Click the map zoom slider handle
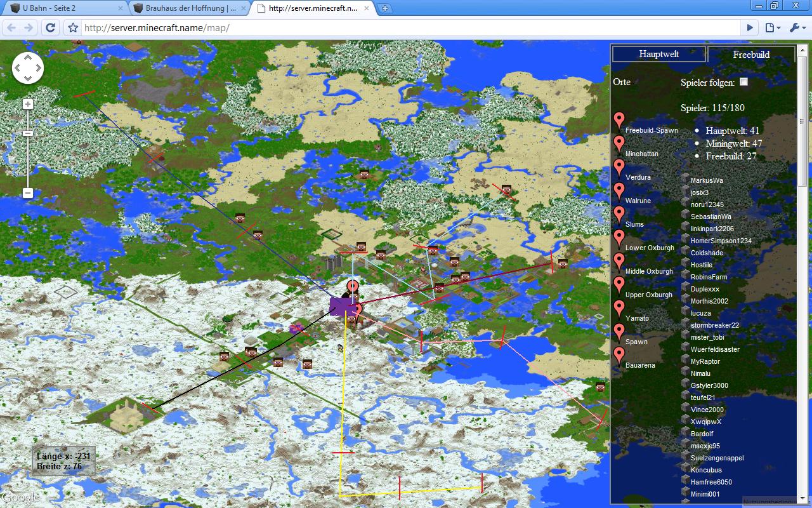812x508 pixels. click(x=28, y=133)
